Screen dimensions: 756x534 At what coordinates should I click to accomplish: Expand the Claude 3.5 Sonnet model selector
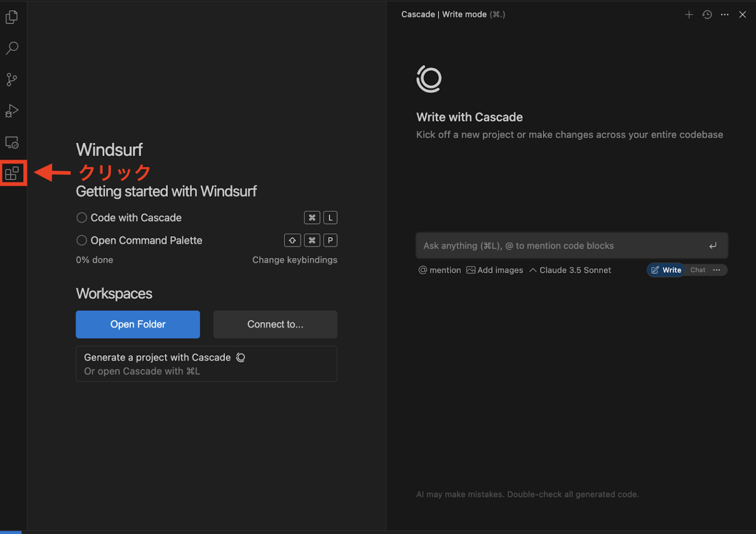(x=570, y=270)
